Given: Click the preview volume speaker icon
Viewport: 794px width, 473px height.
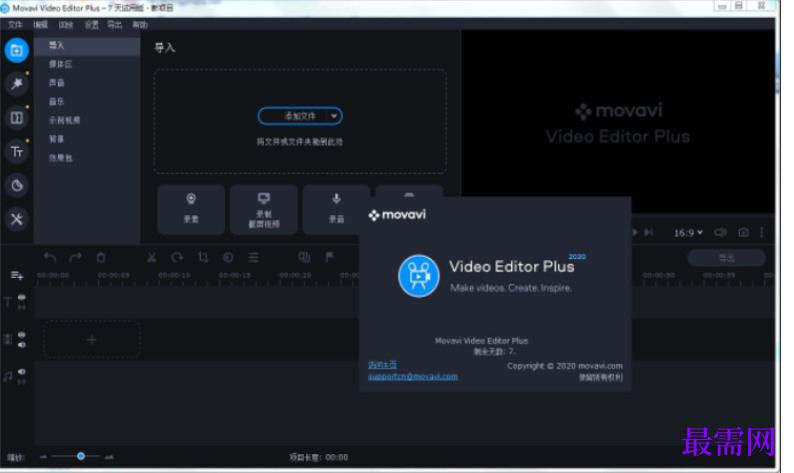Looking at the screenshot, I should 720,232.
